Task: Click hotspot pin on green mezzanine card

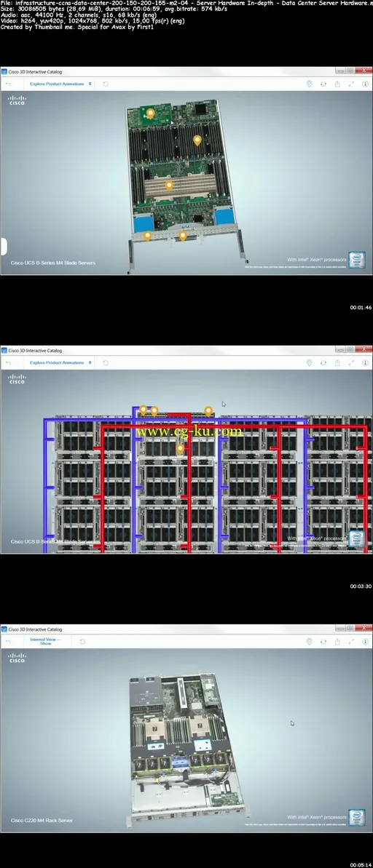Action: [x=150, y=114]
